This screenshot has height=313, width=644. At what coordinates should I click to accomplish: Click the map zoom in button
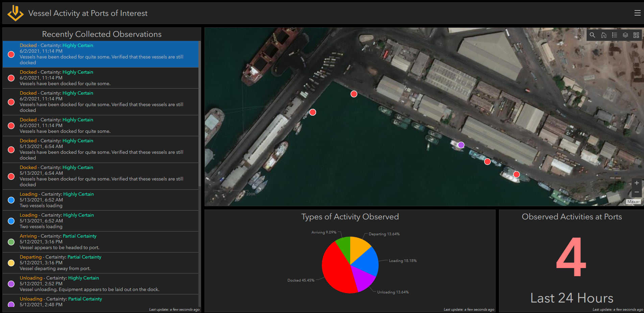point(636,183)
